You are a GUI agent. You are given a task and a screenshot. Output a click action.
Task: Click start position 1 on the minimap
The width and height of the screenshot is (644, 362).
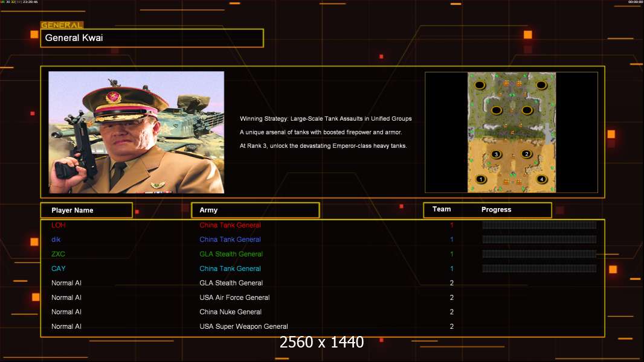481,179
